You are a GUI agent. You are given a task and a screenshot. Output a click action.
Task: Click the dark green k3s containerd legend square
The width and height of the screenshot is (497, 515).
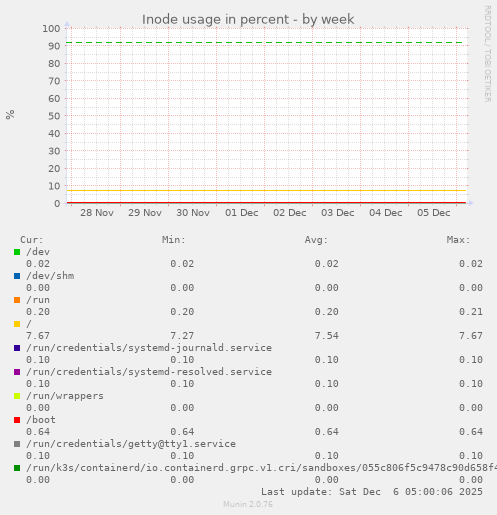click(17, 468)
